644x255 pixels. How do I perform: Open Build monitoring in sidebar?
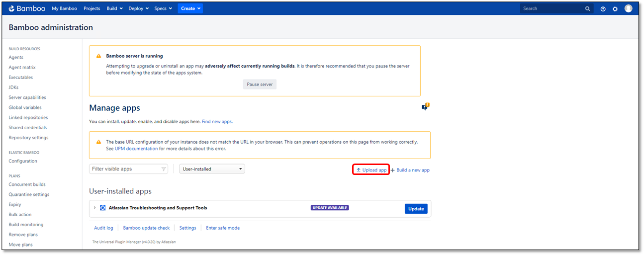(x=26, y=225)
